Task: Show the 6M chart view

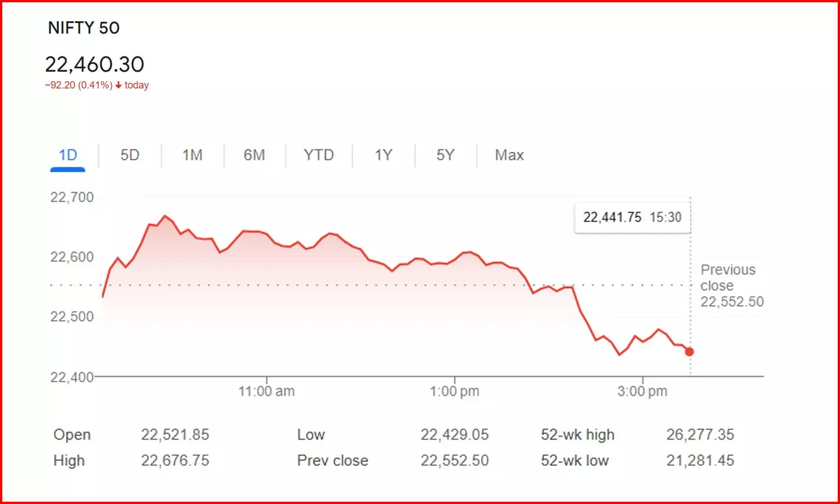Action: point(254,155)
